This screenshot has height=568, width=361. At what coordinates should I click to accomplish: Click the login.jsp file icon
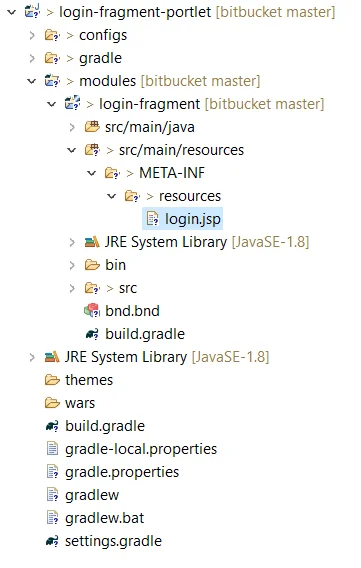pyautogui.click(x=152, y=219)
